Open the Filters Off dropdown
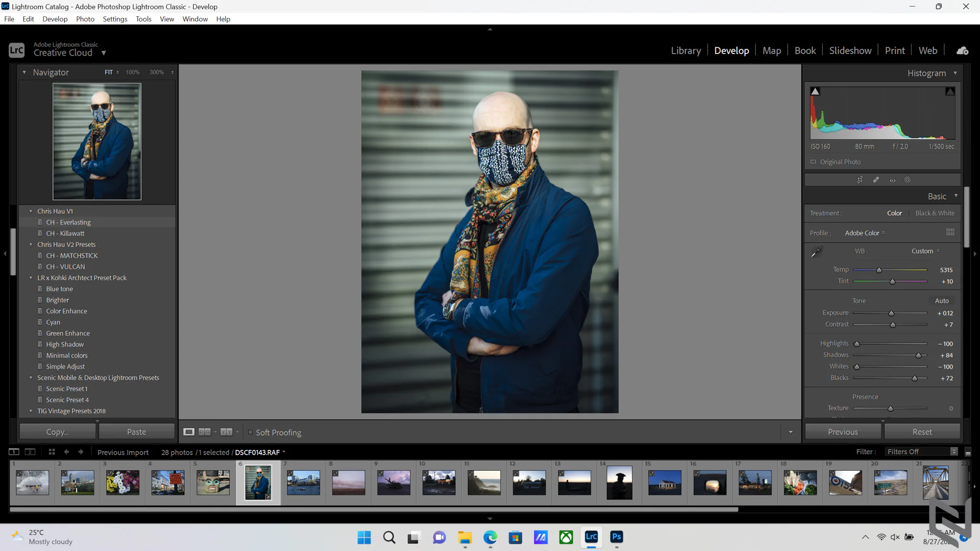 point(922,452)
